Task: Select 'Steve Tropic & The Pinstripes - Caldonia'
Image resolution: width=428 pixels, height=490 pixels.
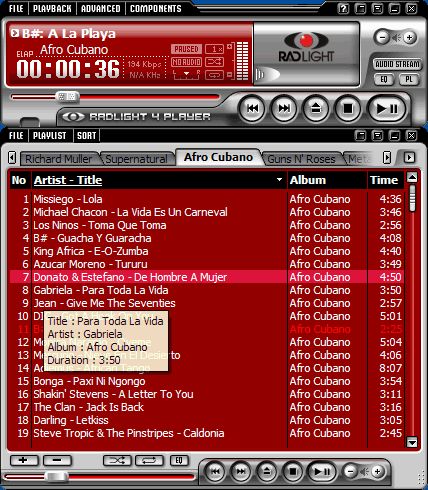Action: [207, 433]
